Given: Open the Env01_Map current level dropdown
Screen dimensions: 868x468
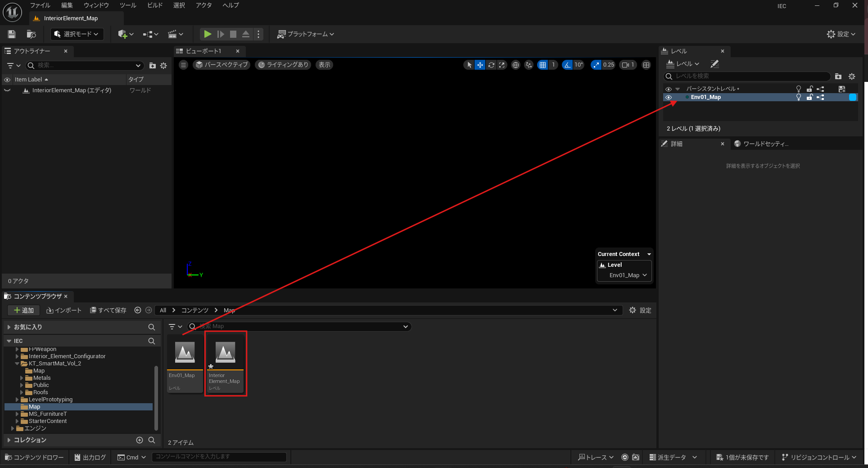Looking at the screenshot, I should 628,275.
